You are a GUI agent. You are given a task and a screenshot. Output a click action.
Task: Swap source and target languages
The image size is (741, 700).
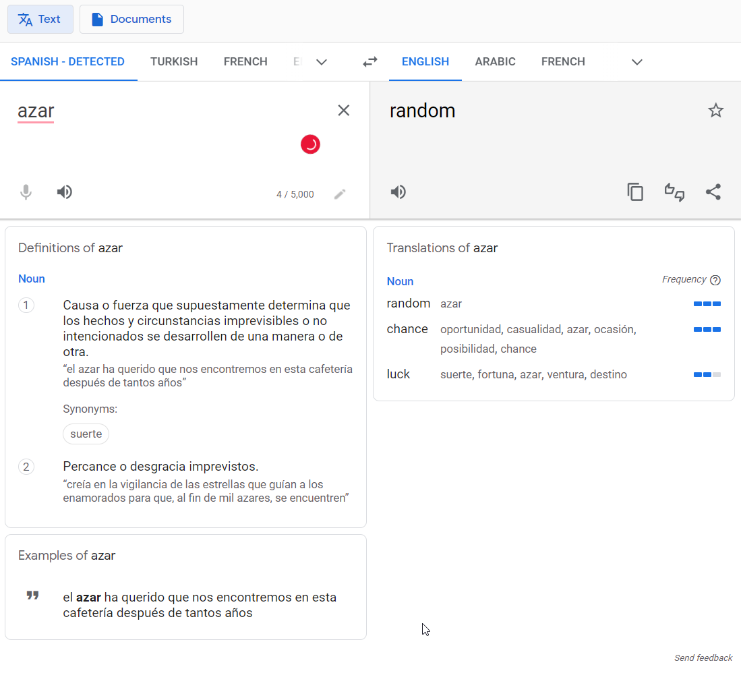(369, 62)
